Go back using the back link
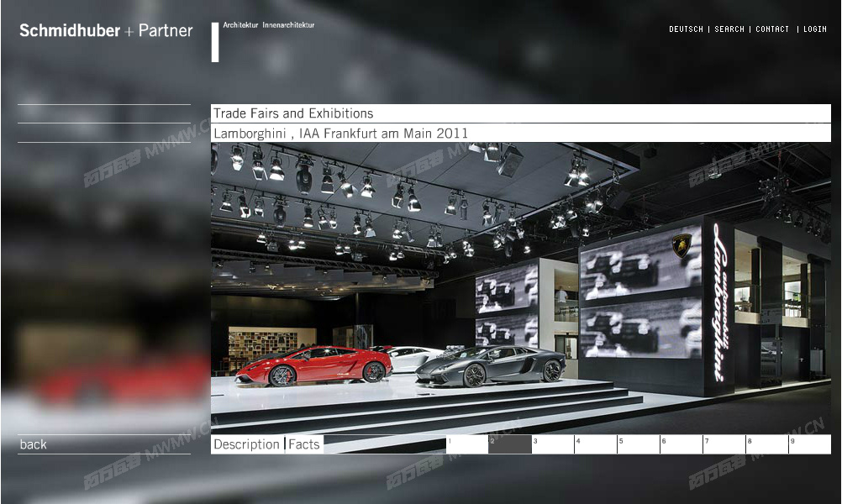This screenshot has width=842, height=504. tap(34, 444)
